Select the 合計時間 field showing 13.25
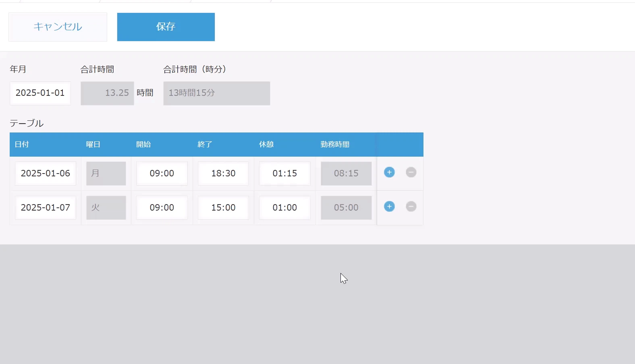 click(107, 93)
